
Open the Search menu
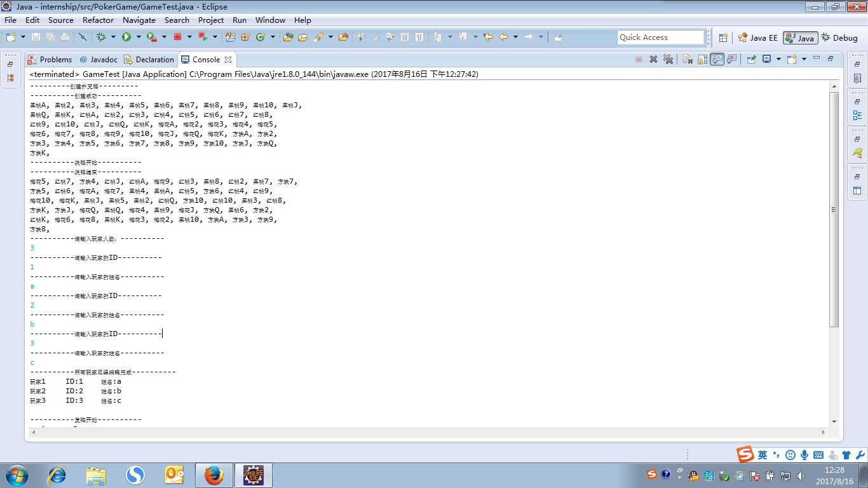[x=177, y=20]
